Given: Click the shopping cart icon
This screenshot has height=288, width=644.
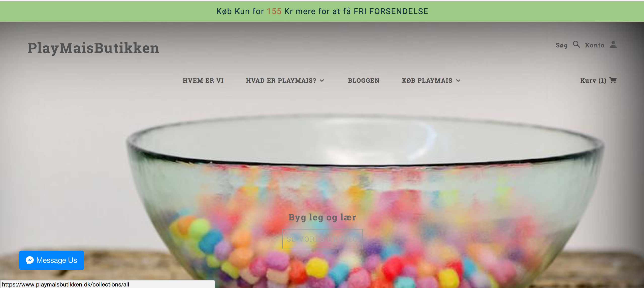Looking at the screenshot, I should (x=613, y=80).
